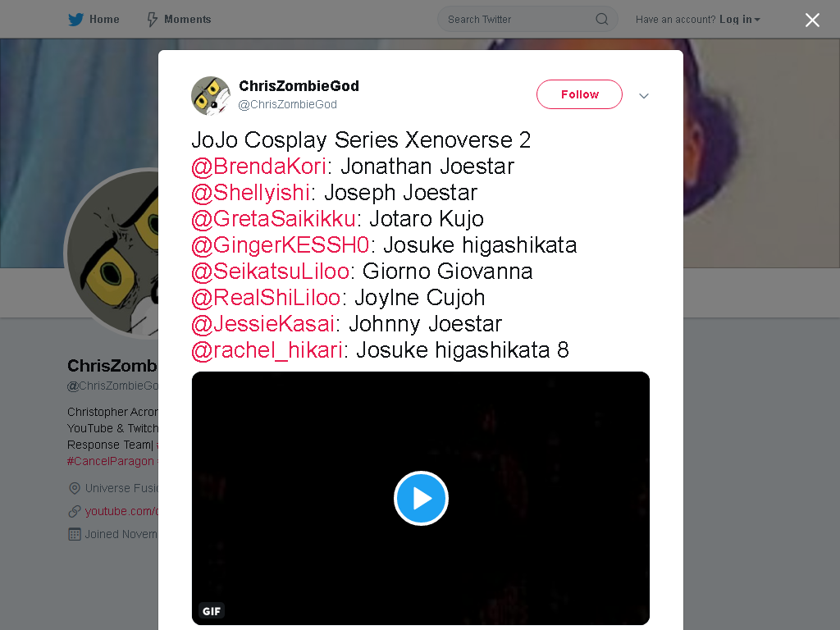This screenshot has width=840, height=630.
Task: Open the @rachel_hikari mention
Action: [x=267, y=350]
